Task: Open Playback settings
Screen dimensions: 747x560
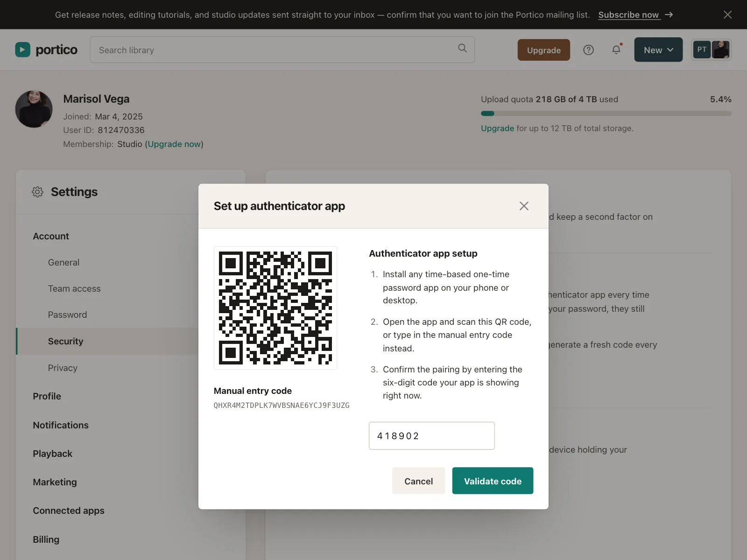Action: pos(52,454)
